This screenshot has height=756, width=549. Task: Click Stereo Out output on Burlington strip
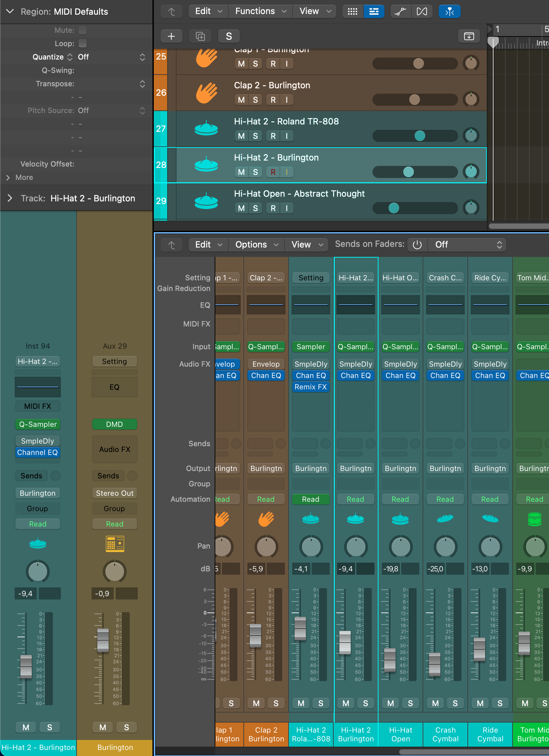point(114,493)
